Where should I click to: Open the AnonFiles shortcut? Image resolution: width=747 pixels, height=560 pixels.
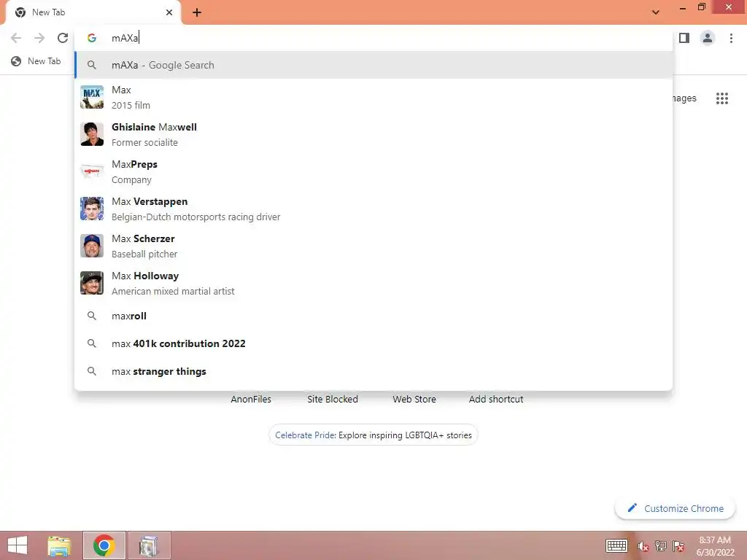pos(251,399)
